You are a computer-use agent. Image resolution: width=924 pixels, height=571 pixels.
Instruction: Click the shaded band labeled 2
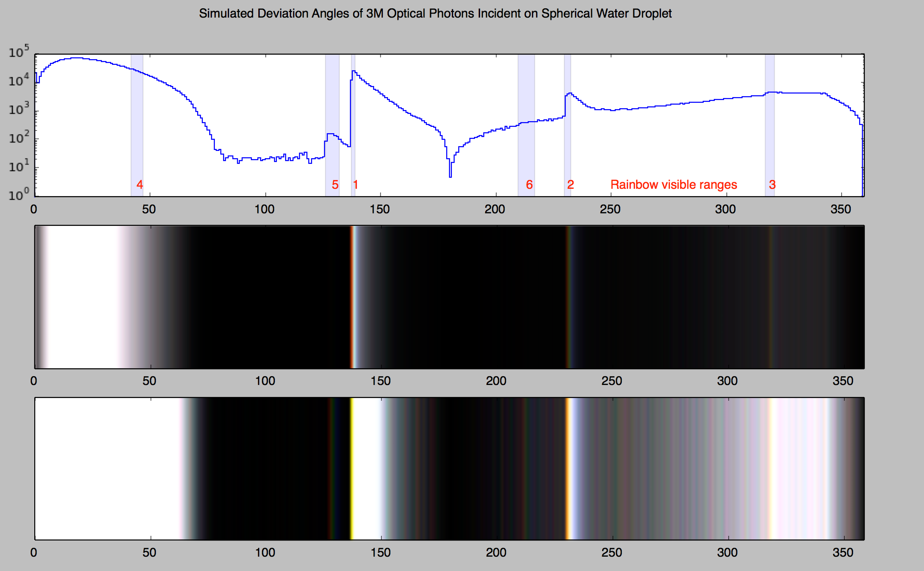tap(568, 125)
